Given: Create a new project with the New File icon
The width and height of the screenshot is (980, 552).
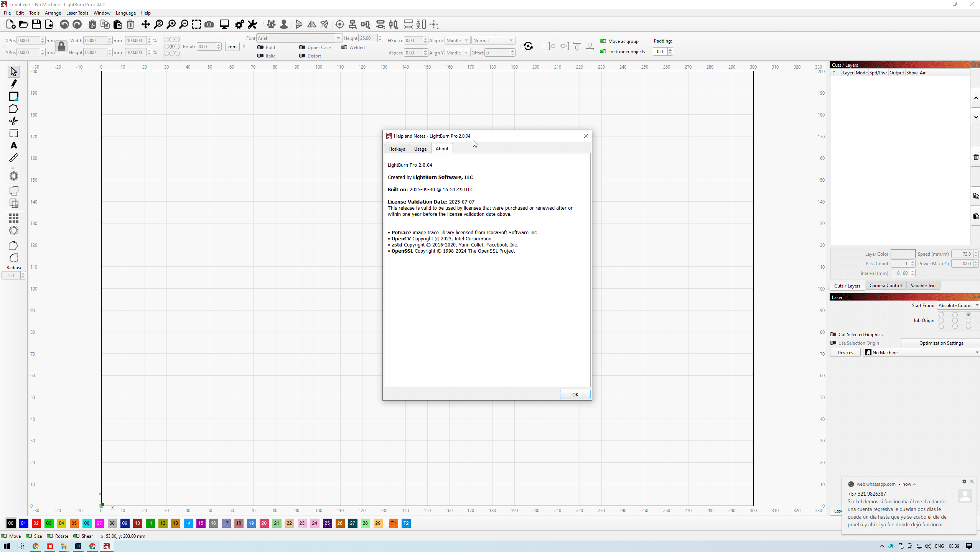Looking at the screenshot, I should pos(11,25).
